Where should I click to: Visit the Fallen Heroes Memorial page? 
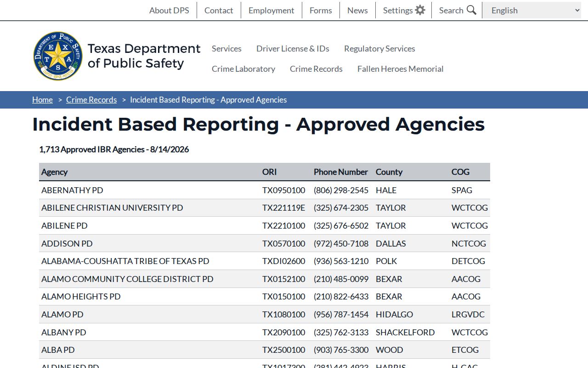(x=401, y=69)
